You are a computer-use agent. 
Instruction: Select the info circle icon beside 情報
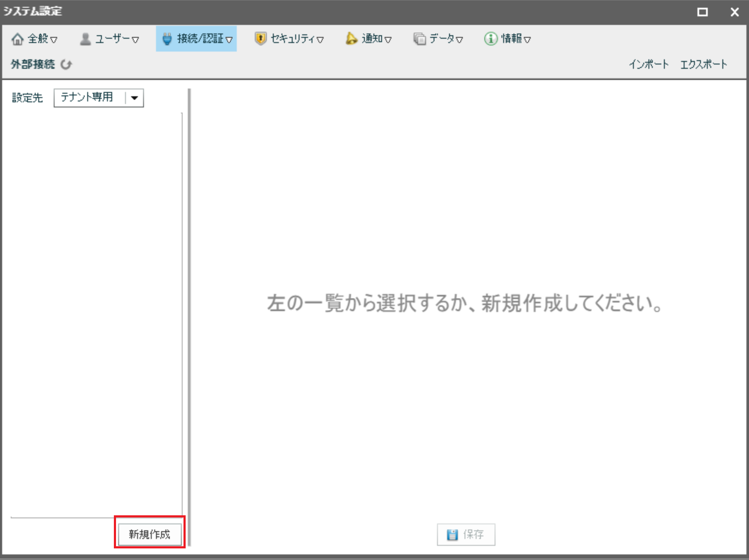(x=490, y=38)
